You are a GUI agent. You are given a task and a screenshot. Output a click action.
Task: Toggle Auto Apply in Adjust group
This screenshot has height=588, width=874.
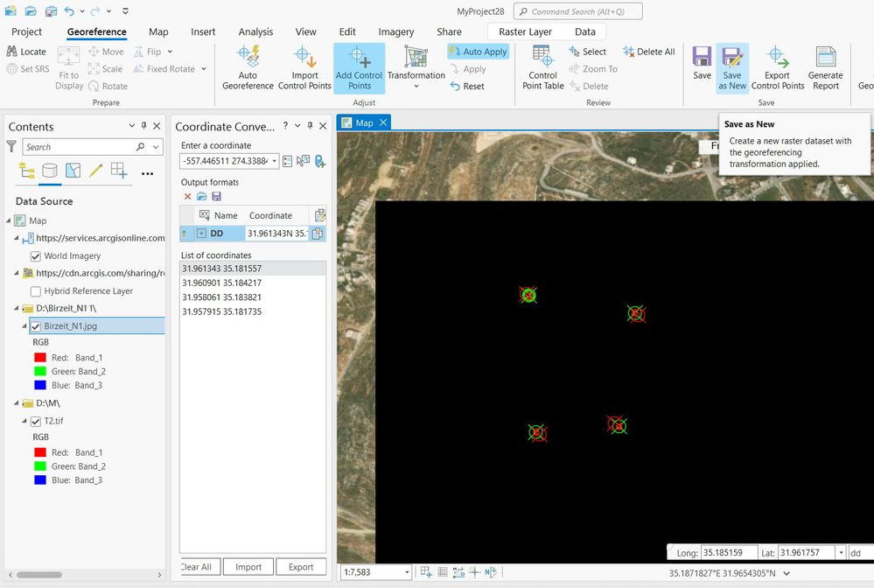click(479, 52)
